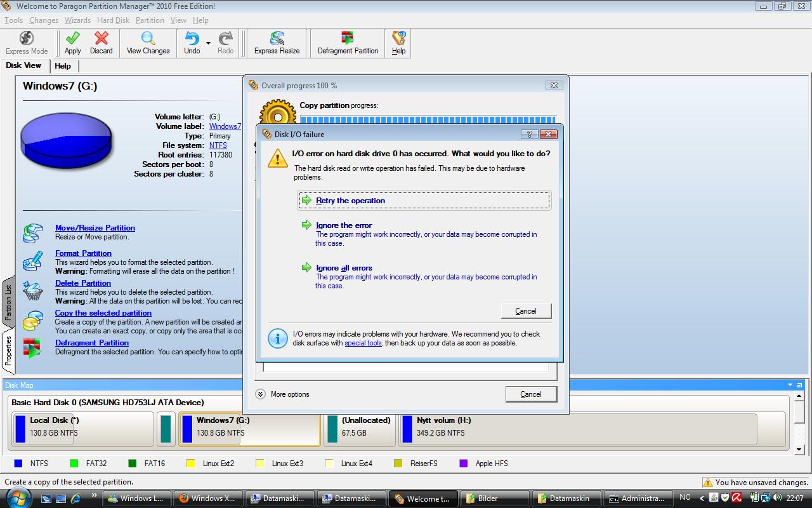
Task: Click the Undo arrow icon
Action: 192,39
